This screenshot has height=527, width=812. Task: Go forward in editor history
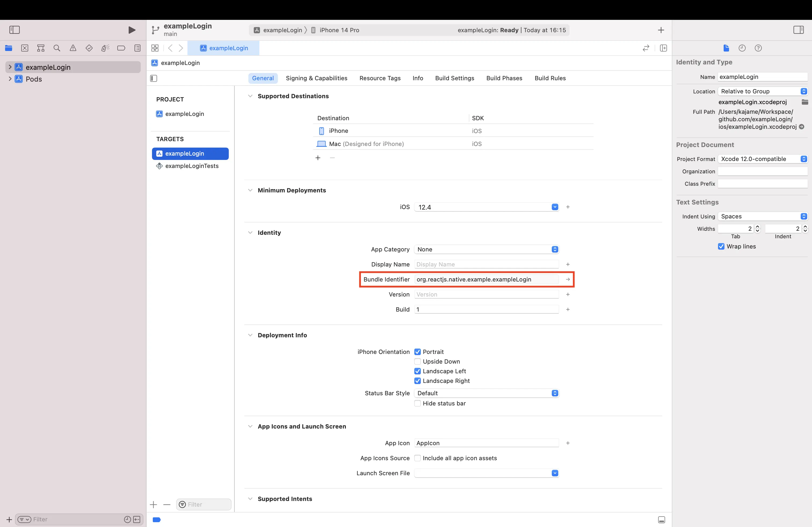tap(181, 48)
